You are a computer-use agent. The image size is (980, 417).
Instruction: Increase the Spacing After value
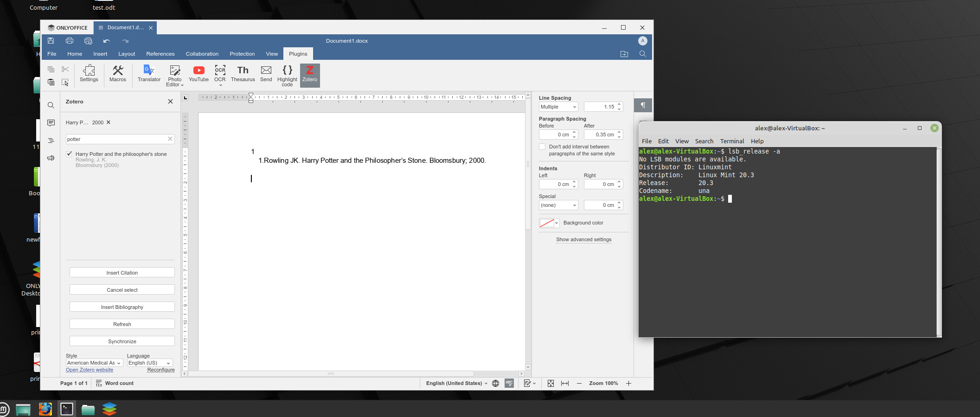click(x=619, y=132)
